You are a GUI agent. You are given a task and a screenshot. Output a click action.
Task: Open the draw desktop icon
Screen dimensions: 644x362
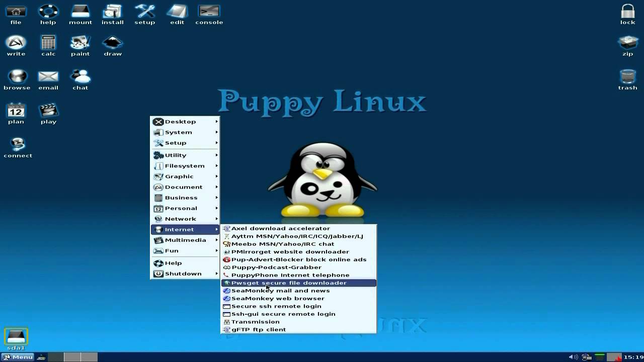point(113,46)
